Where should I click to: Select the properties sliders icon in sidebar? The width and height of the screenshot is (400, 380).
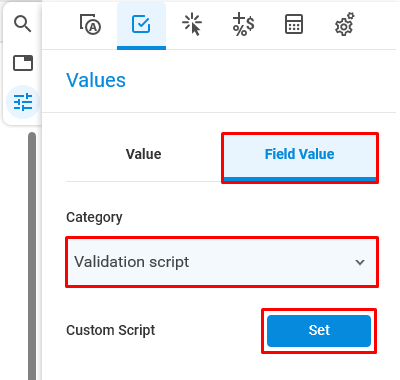pyautogui.click(x=23, y=102)
